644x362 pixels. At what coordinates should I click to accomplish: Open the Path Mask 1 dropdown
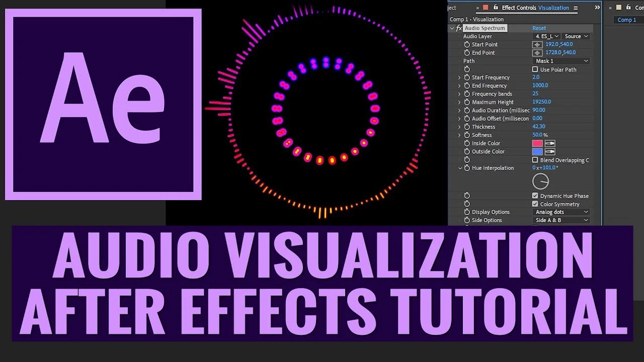[x=561, y=61]
